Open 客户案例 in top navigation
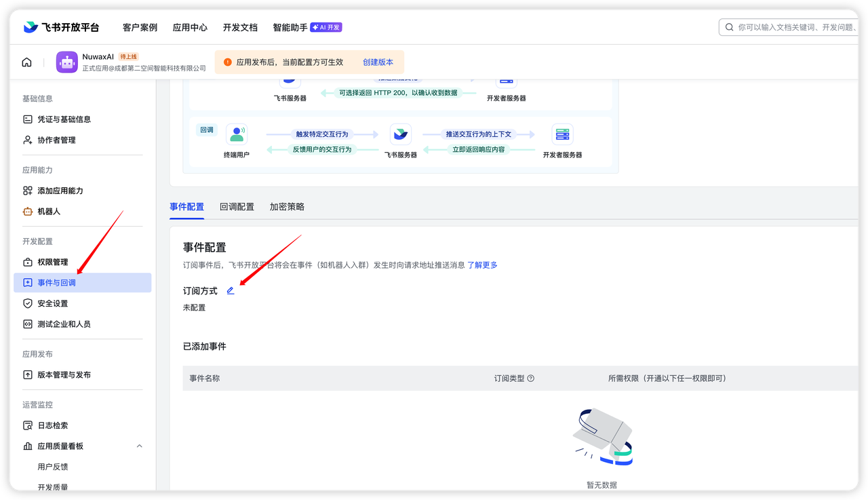Image resolution: width=868 pixels, height=500 pixels. pos(140,27)
